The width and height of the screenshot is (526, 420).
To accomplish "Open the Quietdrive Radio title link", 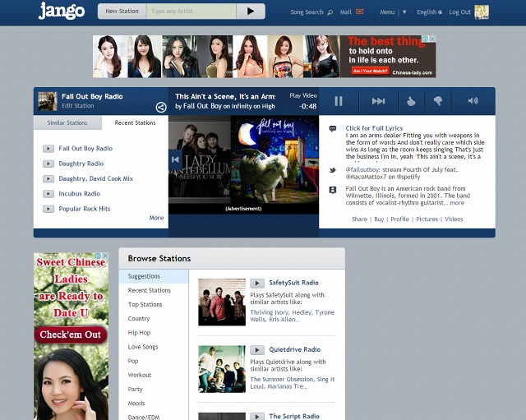I will (294, 349).
